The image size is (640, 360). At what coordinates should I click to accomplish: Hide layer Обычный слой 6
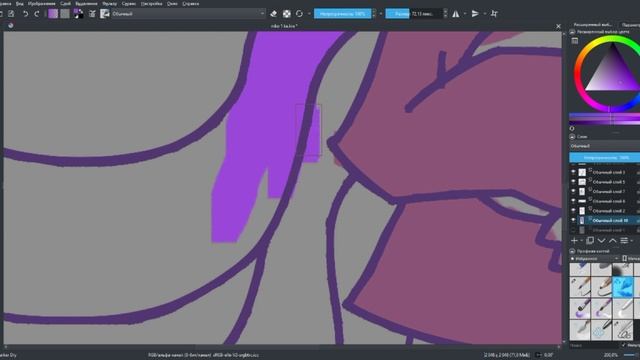click(573, 201)
